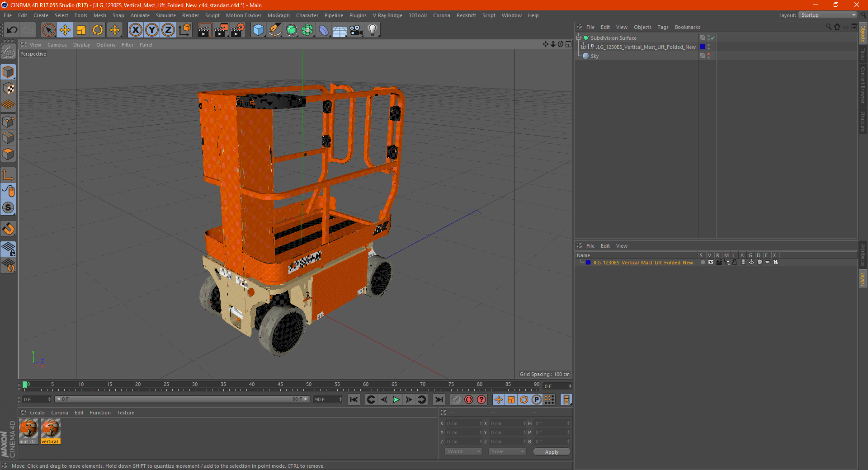Add a Floor environment object
The image size is (868, 470).
click(x=340, y=30)
